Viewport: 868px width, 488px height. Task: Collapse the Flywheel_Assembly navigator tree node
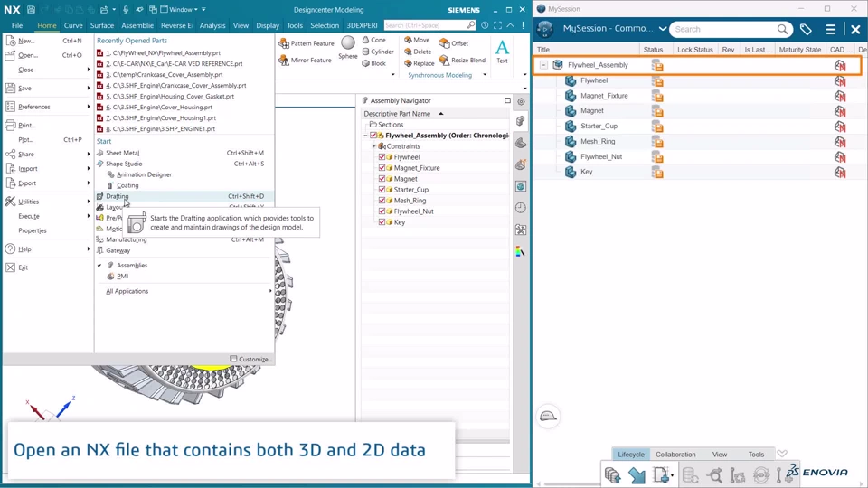click(366, 136)
